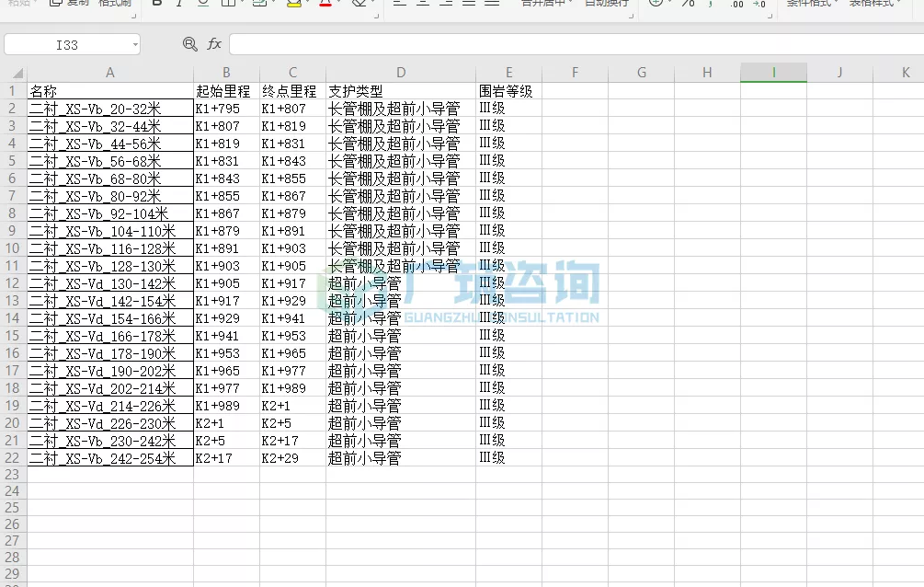Select column E header

click(508, 73)
